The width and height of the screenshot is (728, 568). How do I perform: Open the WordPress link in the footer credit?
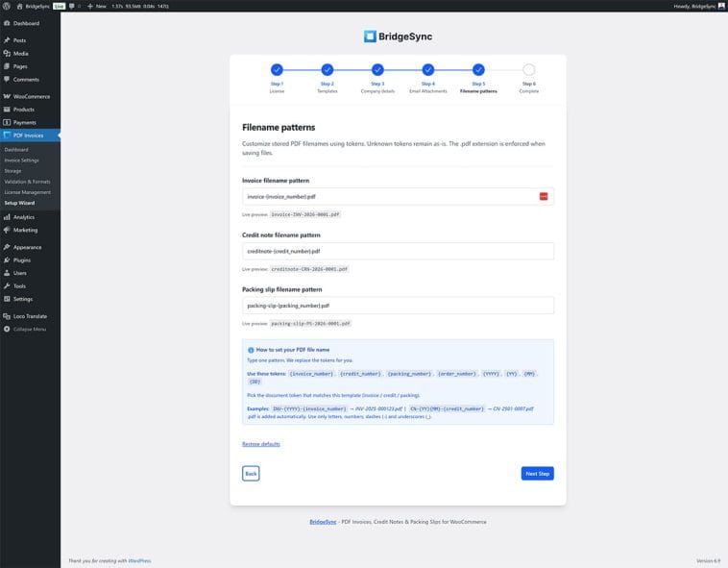click(x=140, y=561)
